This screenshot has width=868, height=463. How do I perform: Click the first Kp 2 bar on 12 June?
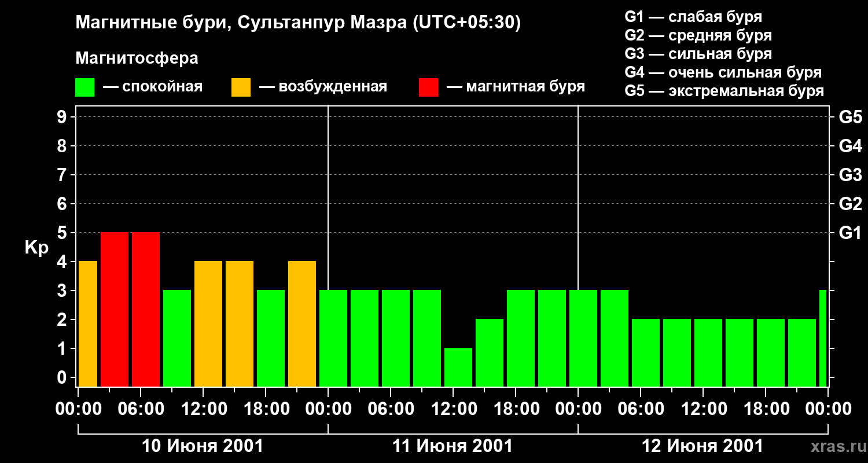pyautogui.click(x=646, y=352)
